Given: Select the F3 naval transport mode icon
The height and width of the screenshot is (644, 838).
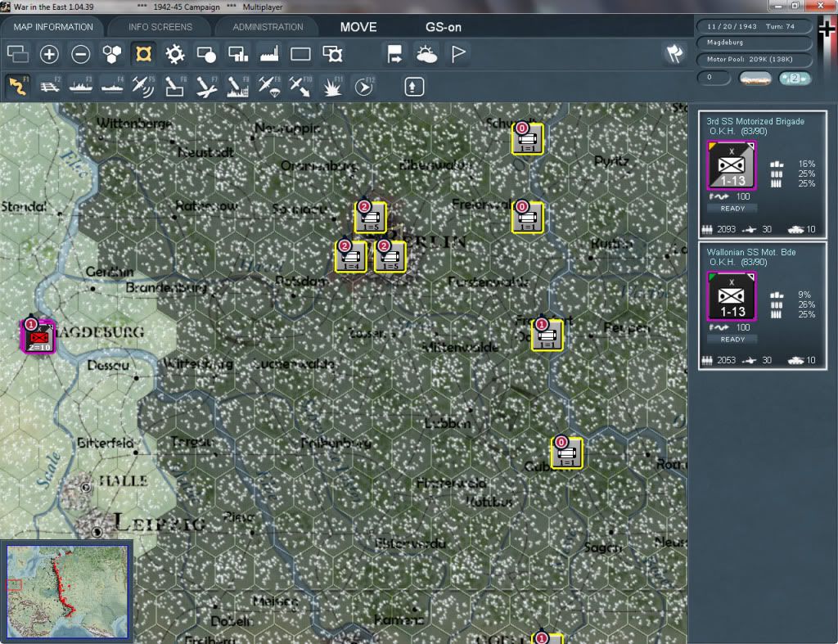Looking at the screenshot, I should (81, 86).
